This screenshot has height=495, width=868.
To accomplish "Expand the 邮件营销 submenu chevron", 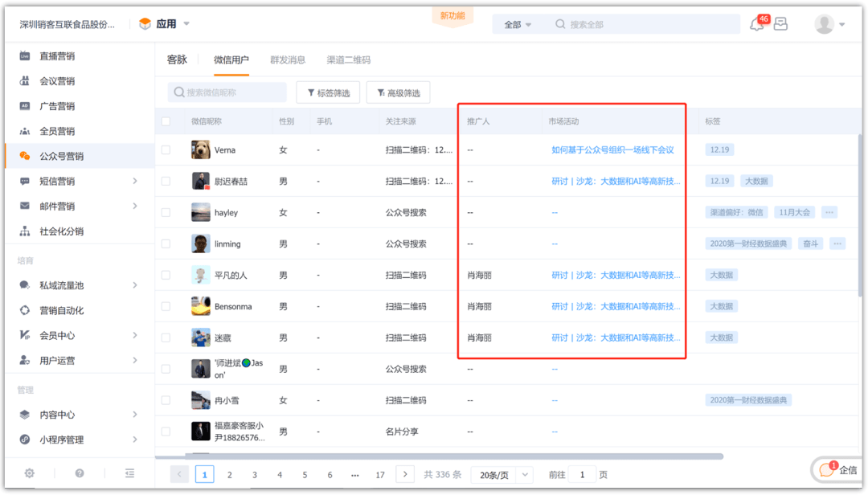I will 135,206.
